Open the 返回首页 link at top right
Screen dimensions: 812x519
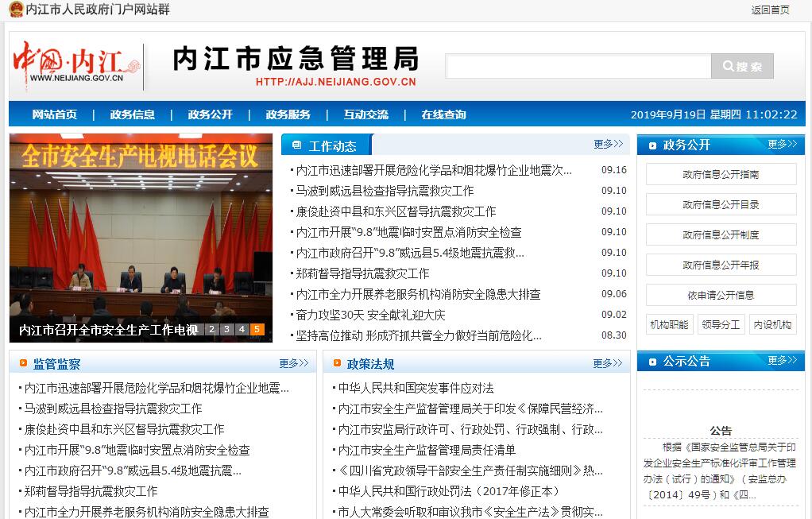tap(770, 10)
